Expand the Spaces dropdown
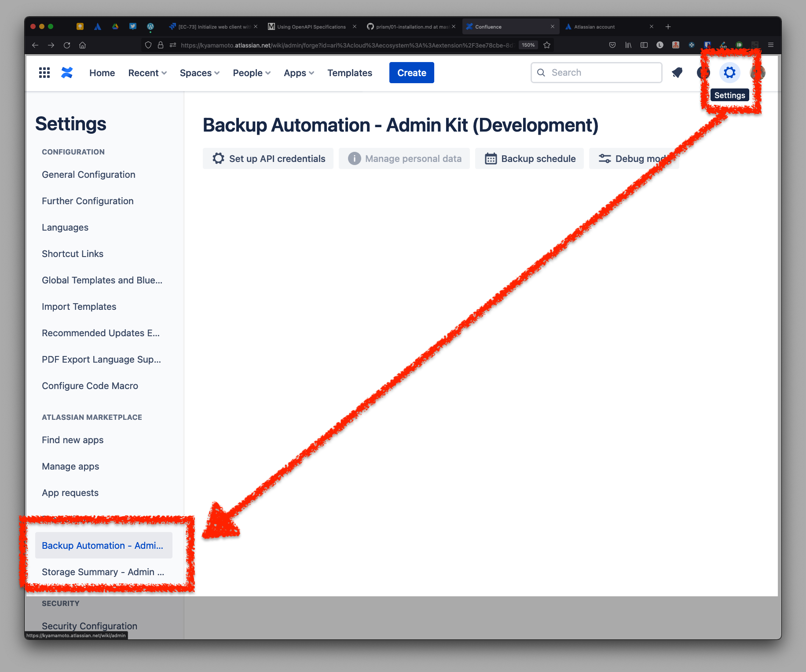 point(199,73)
